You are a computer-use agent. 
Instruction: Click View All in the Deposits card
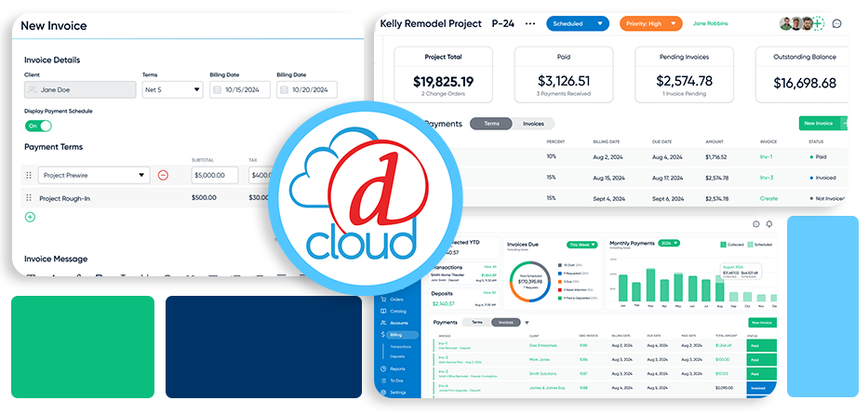[489, 292]
